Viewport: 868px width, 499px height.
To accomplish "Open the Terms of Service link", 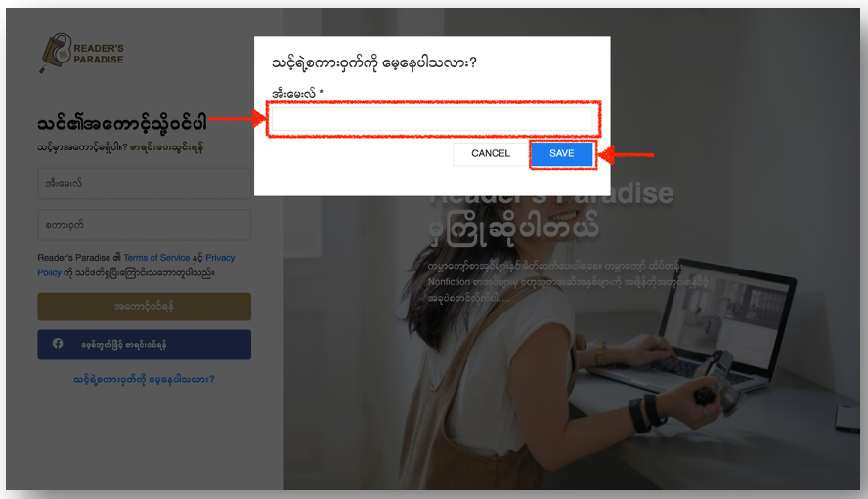I will (x=156, y=258).
